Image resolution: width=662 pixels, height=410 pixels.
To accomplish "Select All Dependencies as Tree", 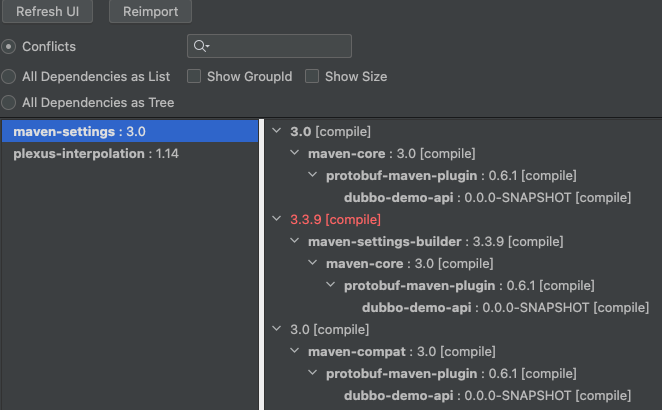I will (x=8, y=103).
